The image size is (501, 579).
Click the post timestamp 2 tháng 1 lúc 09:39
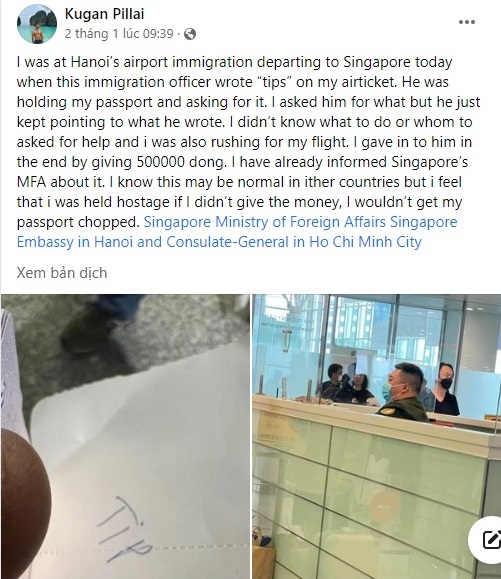pyautogui.click(x=119, y=34)
